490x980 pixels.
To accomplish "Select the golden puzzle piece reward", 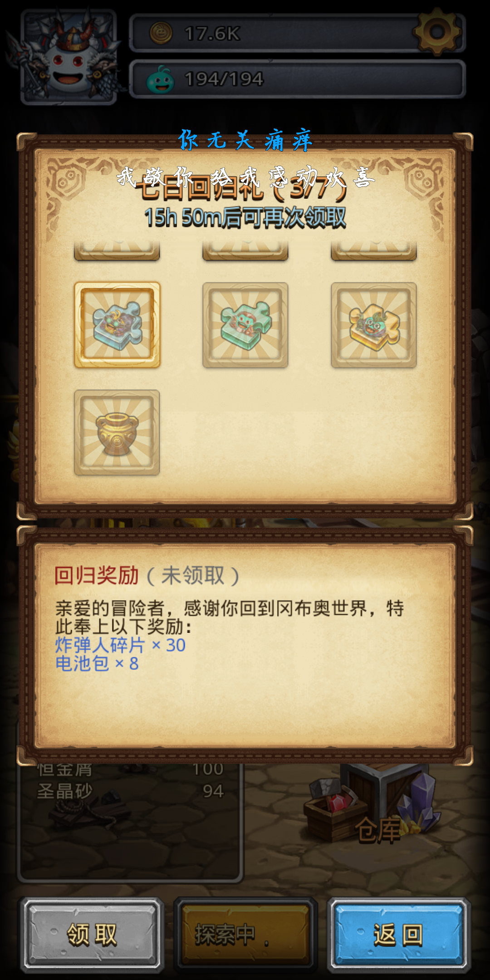I will (x=373, y=325).
